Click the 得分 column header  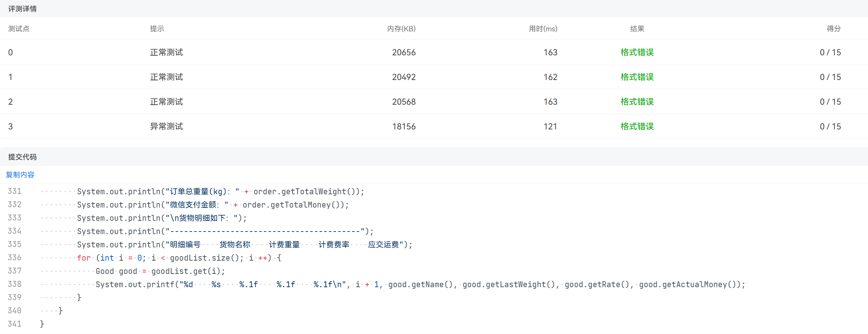833,29
